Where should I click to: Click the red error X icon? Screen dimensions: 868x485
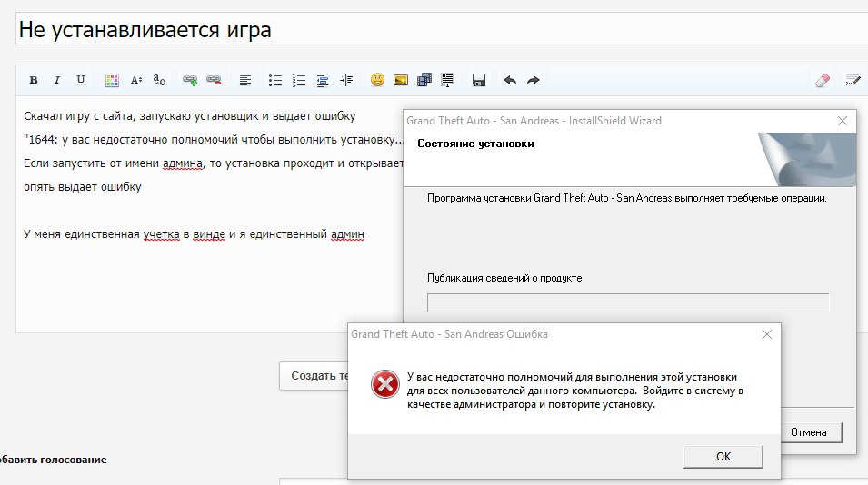[x=385, y=384]
